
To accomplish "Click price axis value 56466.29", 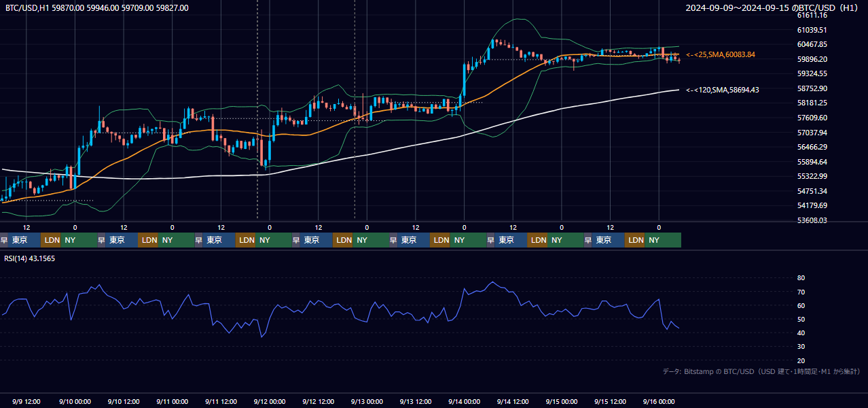I will [812, 147].
